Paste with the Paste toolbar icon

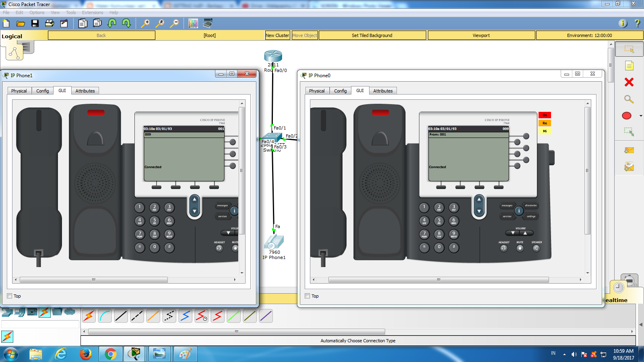97,23
